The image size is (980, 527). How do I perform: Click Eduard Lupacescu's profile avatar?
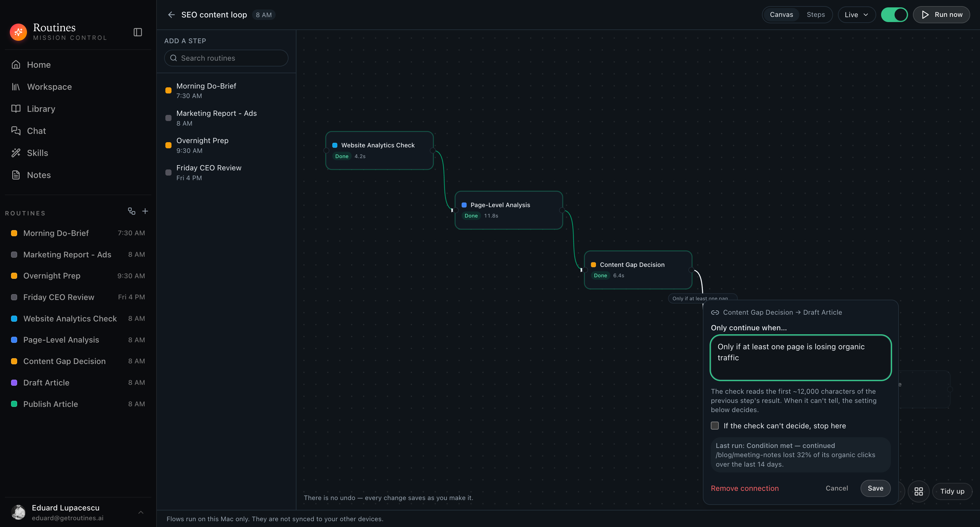[18, 512]
